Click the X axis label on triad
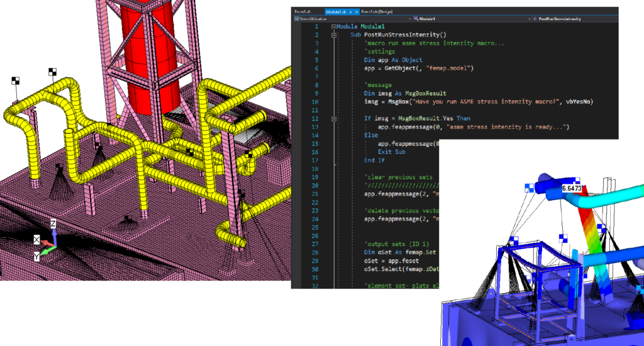The width and height of the screenshot is (644, 346). click(x=36, y=240)
